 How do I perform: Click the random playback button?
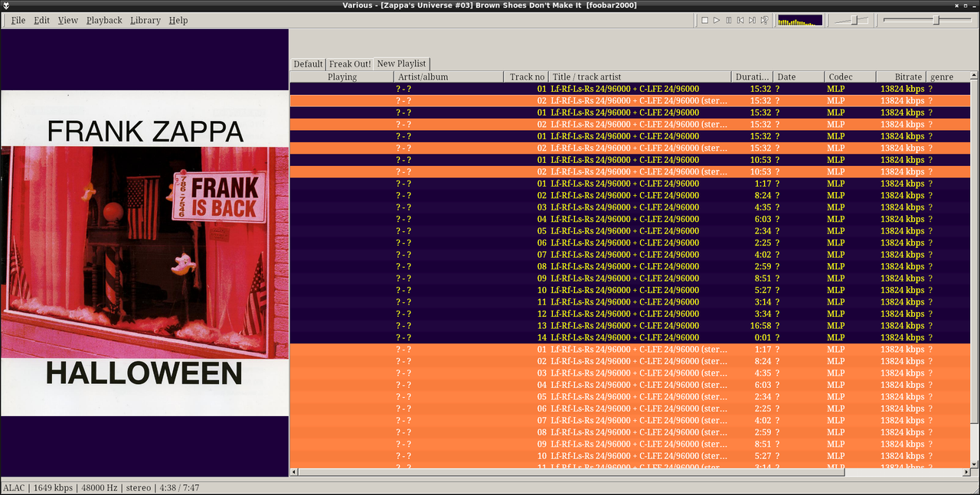click(764, 21)
